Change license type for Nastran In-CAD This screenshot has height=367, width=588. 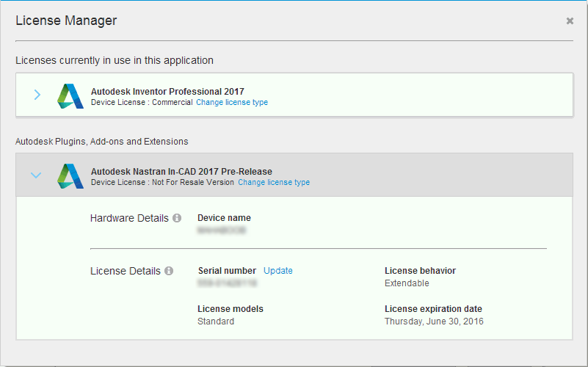coord(274,183)
